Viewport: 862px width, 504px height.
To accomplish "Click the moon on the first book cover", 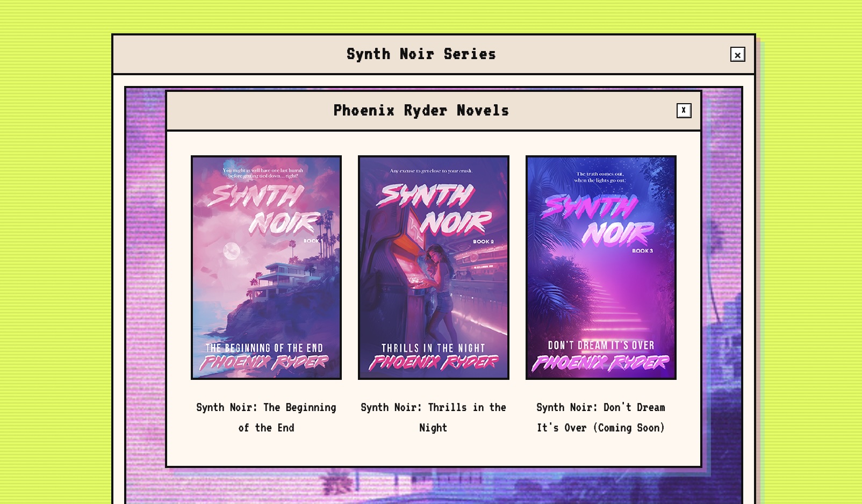I will pyautogui.click(x=232, y=250).
